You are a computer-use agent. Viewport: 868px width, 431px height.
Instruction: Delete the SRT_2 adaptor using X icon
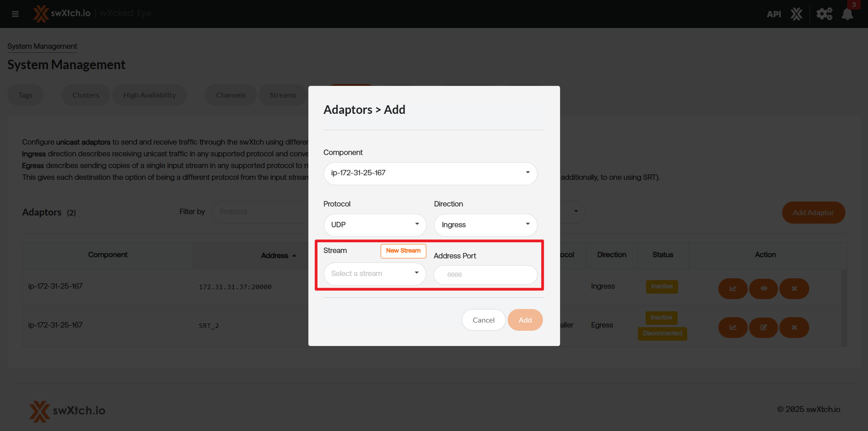click(794, 328)
